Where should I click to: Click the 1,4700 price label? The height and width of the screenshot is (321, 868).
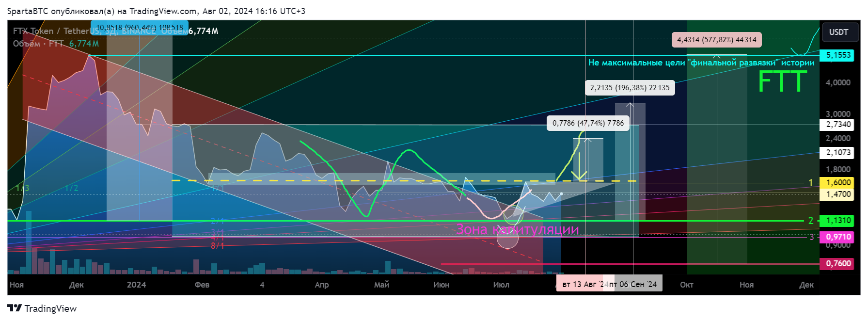click(x=836, y=194)
